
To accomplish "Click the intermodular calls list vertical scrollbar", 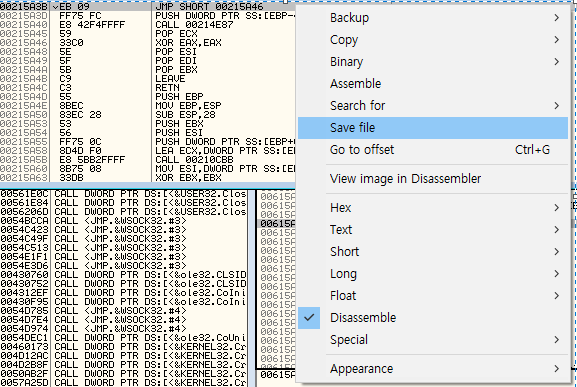I will [x=251, y=288].
